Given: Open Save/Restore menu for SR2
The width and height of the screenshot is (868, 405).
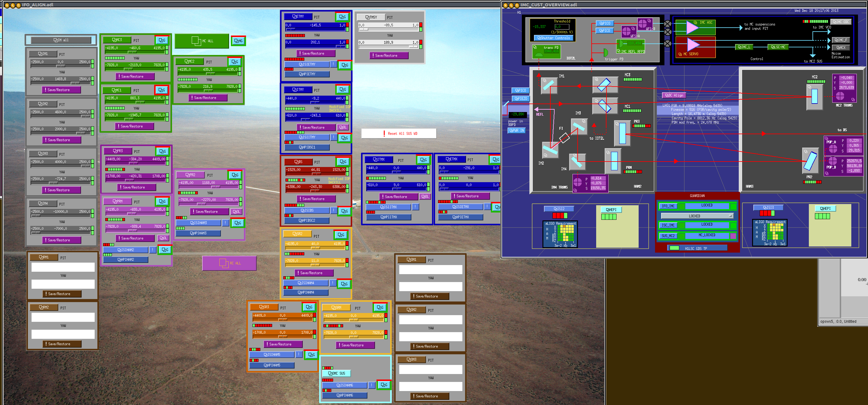Looking at the screenshot, I should tap(314, 273).
